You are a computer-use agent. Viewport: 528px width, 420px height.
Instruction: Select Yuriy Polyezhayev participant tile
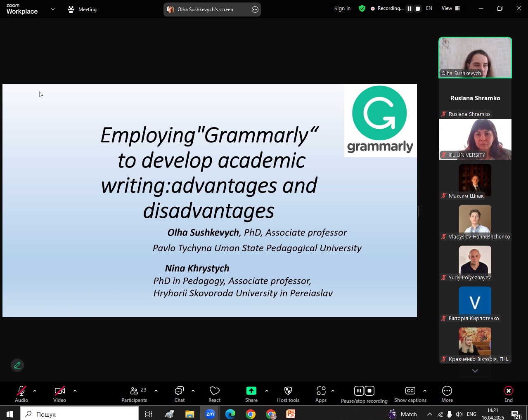(475, 262)
